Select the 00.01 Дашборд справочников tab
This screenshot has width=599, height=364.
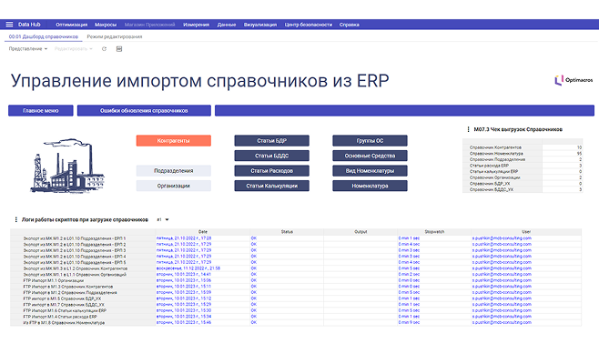point(44,36)
